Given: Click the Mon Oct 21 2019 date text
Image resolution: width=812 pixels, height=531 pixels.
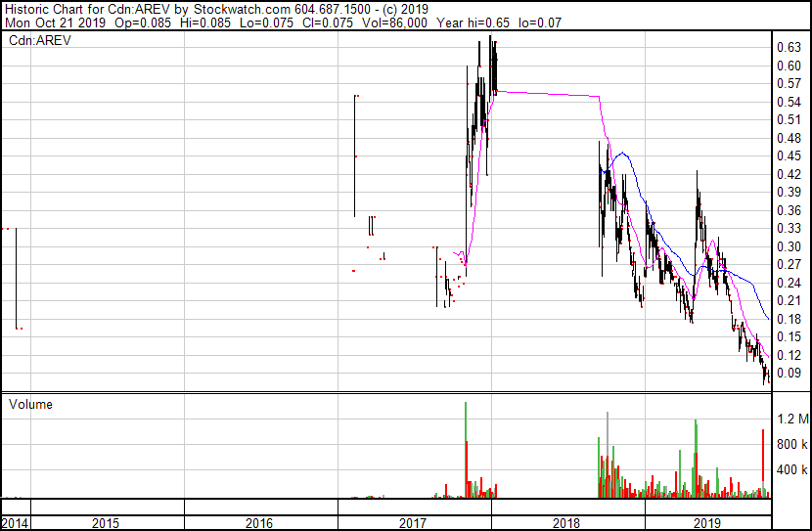Looking at the screenshot, I should 56,22.
